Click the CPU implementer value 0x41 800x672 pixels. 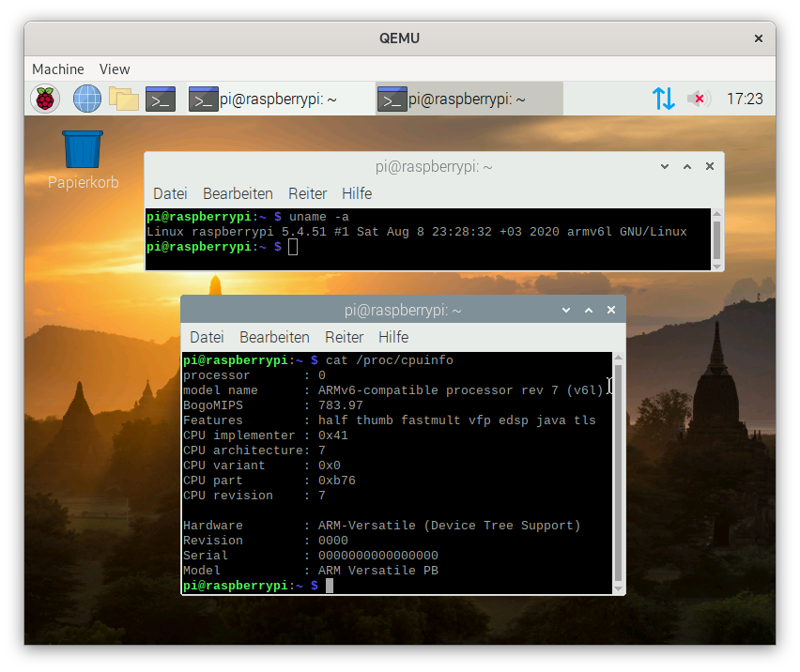[333, 435]
